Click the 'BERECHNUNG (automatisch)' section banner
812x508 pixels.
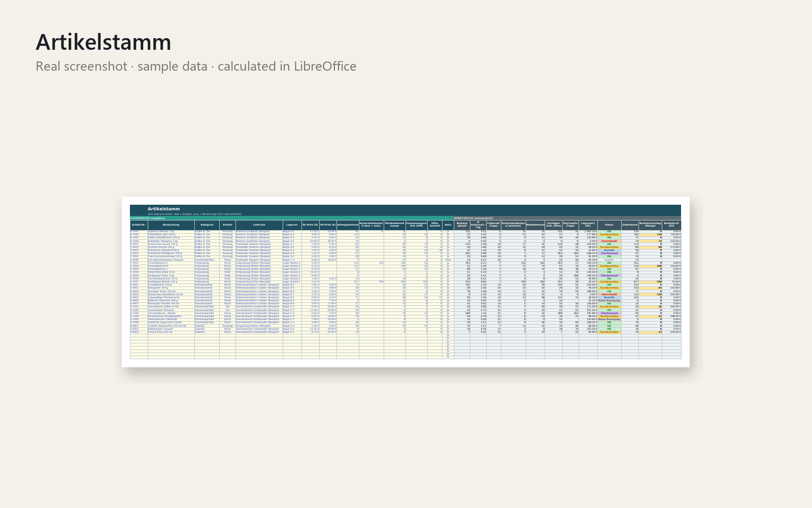[x=567, y=218]
